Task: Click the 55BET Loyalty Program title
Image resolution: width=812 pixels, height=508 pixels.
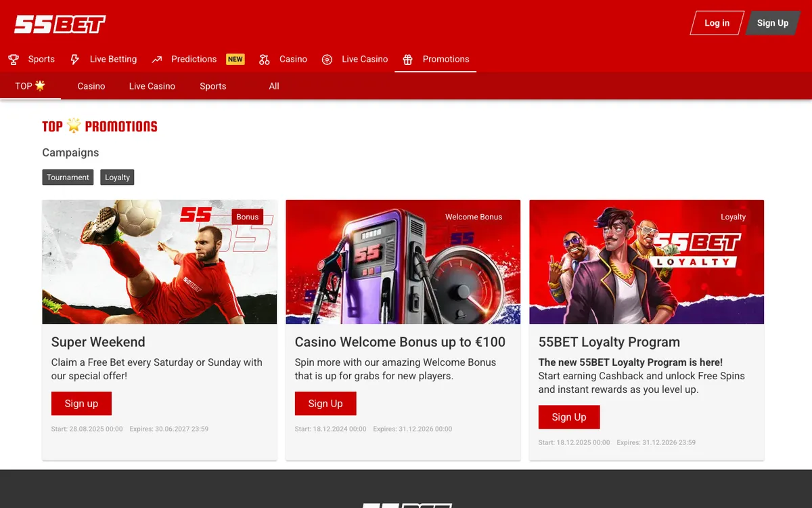Action: (609, 342)
